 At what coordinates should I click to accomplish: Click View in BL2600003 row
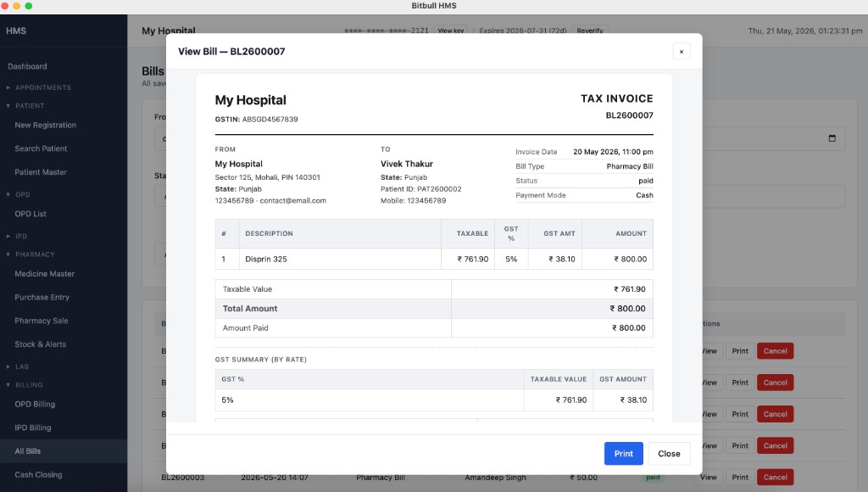point(708,477)
